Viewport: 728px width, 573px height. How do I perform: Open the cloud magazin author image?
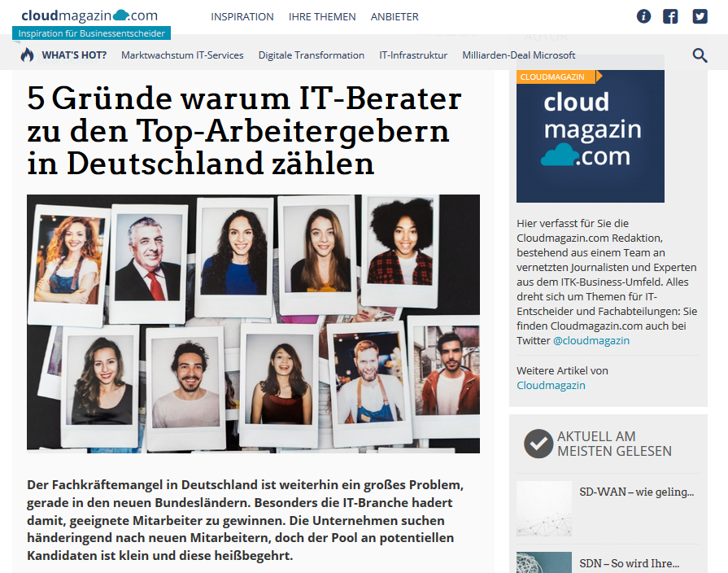click(x=590, y=136)
